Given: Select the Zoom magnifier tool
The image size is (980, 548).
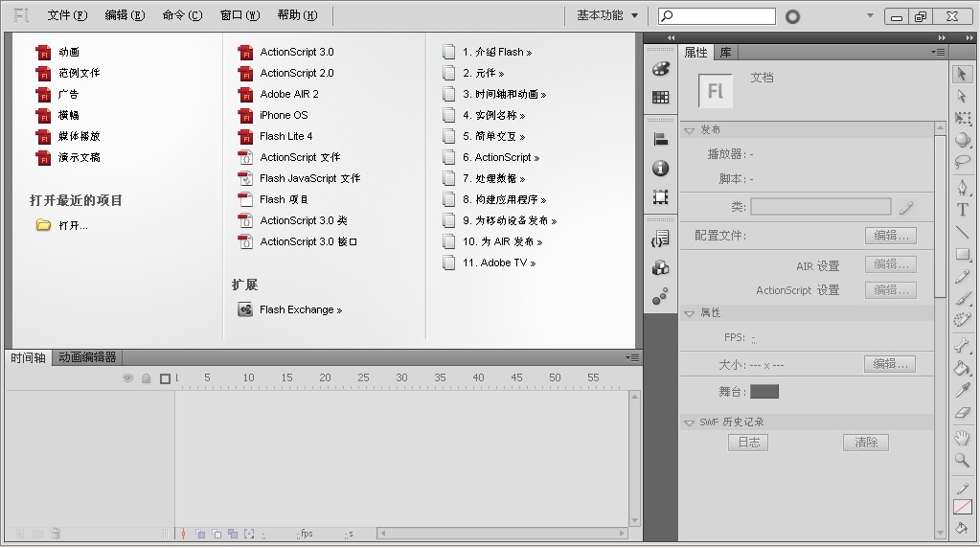Looking at the screenshot, I should (x=963, y=461).
